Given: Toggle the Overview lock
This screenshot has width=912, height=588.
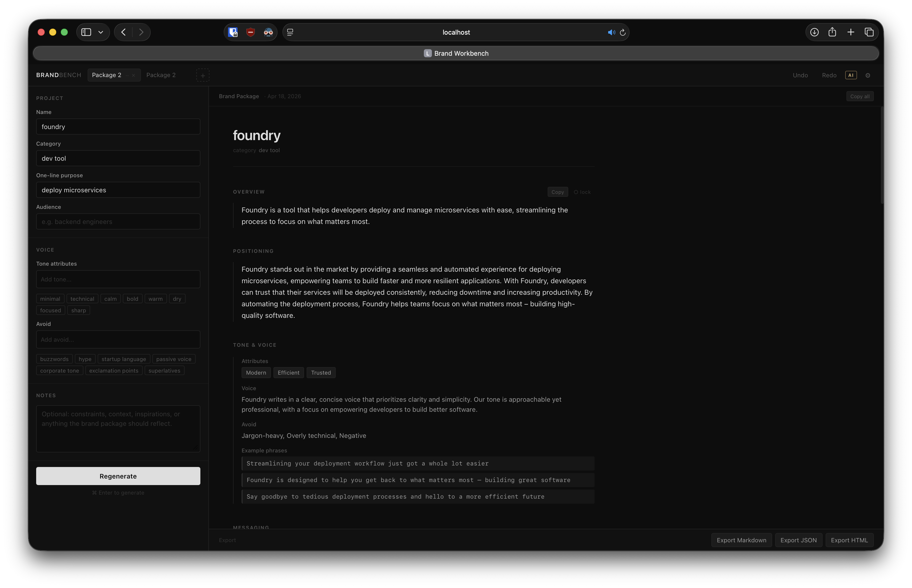Looking at the screenshot, I should pyautogui.click(x=582, y=192).
